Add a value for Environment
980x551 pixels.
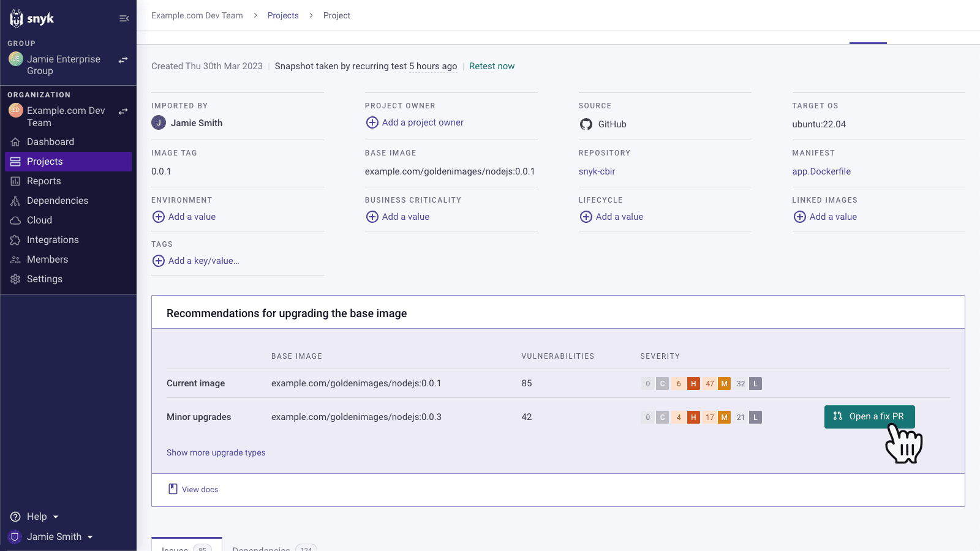tap(184, 217)
